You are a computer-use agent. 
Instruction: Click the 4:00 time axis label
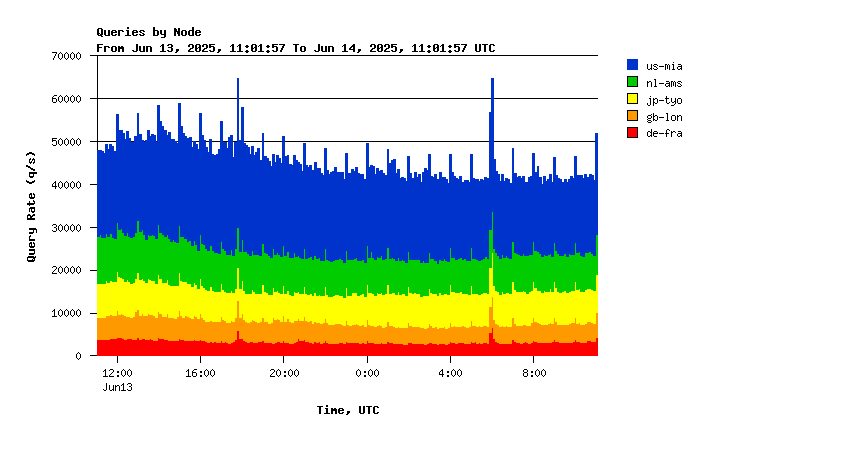click(450, 373)
